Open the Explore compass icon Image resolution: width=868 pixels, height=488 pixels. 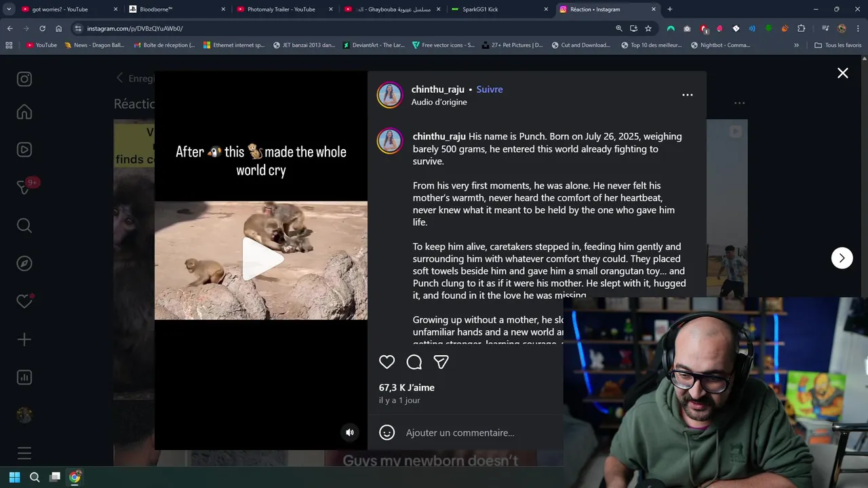(x=24, y=264)
